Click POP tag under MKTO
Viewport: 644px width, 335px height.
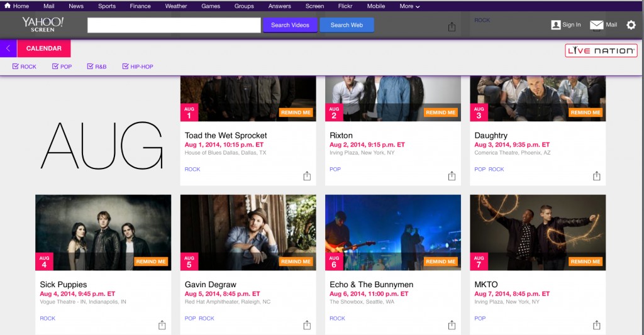pyautogui.click(x=480, y=318)
